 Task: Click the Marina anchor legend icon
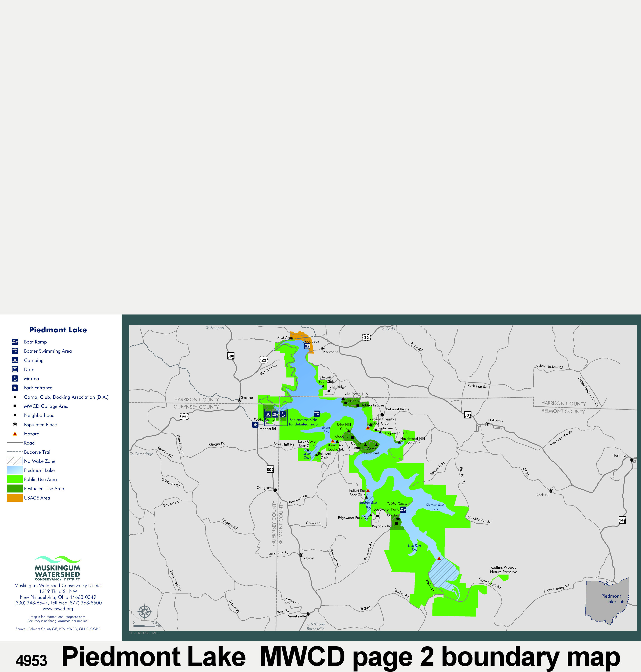coord(15,378)
